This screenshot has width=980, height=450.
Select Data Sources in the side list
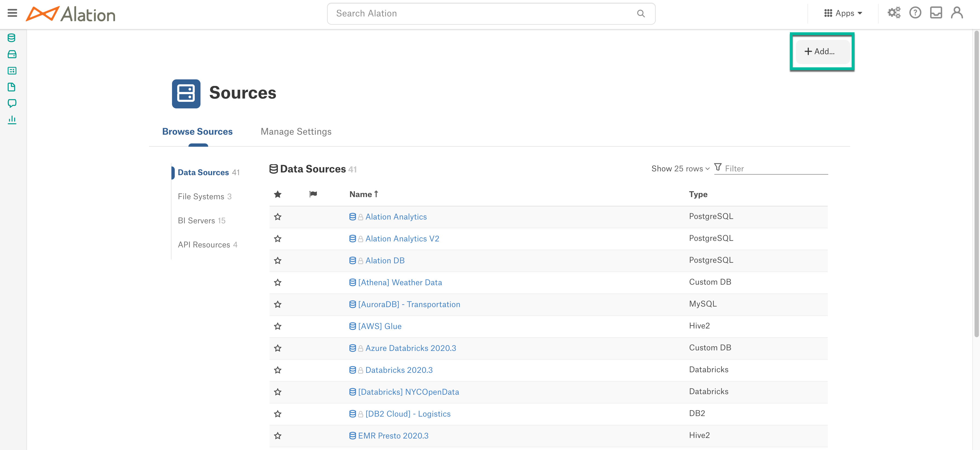click(208, 172)
